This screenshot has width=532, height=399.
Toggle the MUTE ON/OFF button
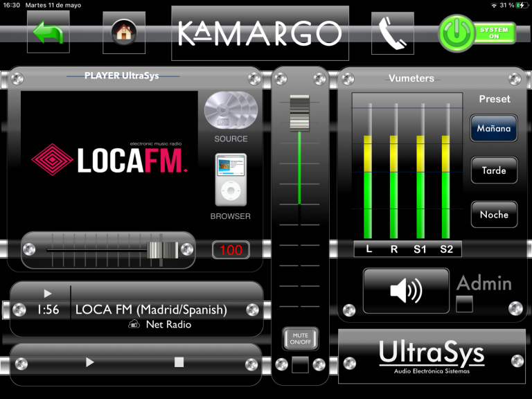click(300, 339)
